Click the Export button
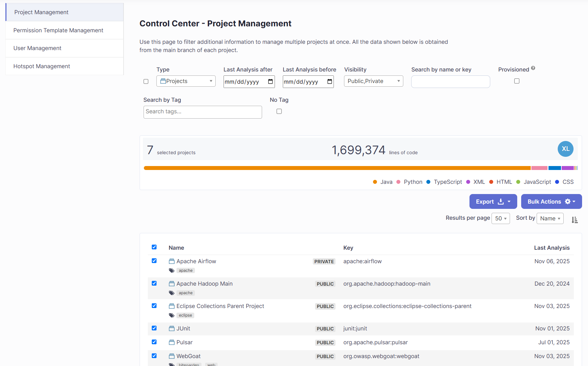This screenshot has height=366, width=588. click(x=493, y=202)
